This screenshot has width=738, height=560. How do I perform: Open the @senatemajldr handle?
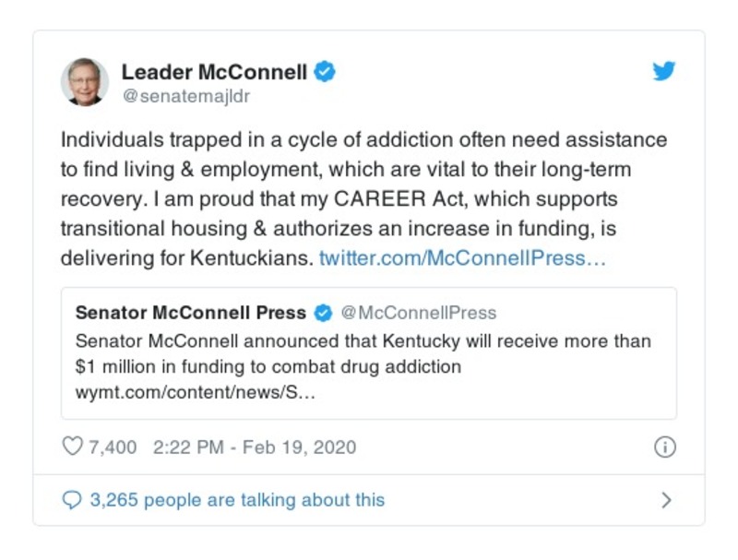(185, 96)
